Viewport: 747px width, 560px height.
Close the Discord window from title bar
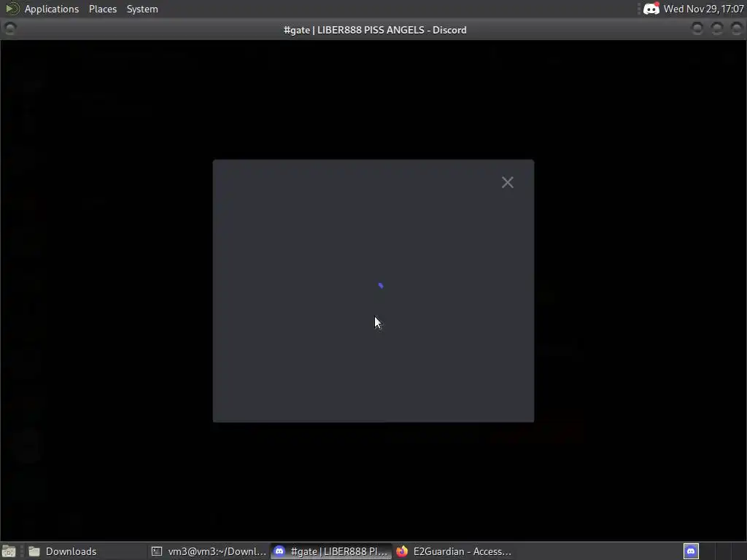(x=737, y=29)
